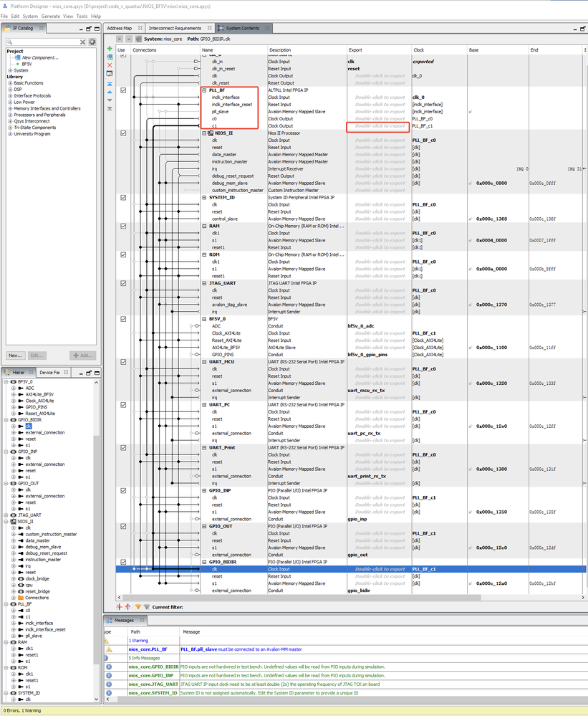Toggle the Use checkbox for BFSV_0
Viewport: 588px width, 716px height.
coord(123,319)
